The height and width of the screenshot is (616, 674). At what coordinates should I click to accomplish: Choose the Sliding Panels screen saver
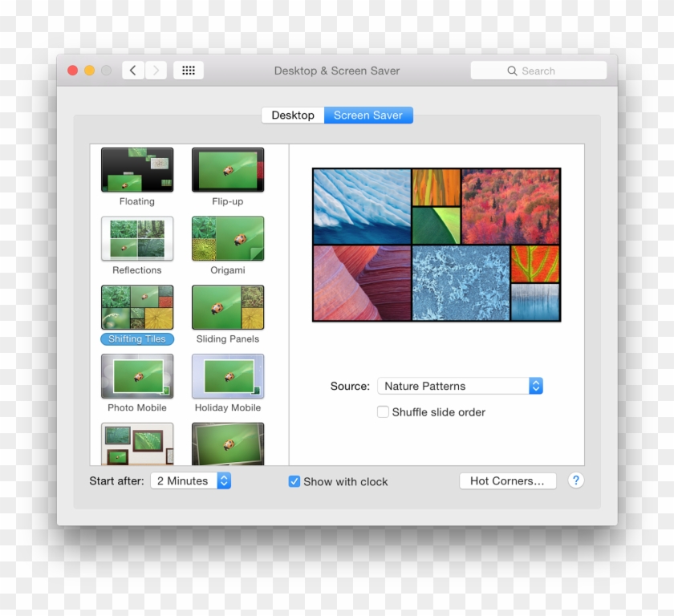(228, 307)
